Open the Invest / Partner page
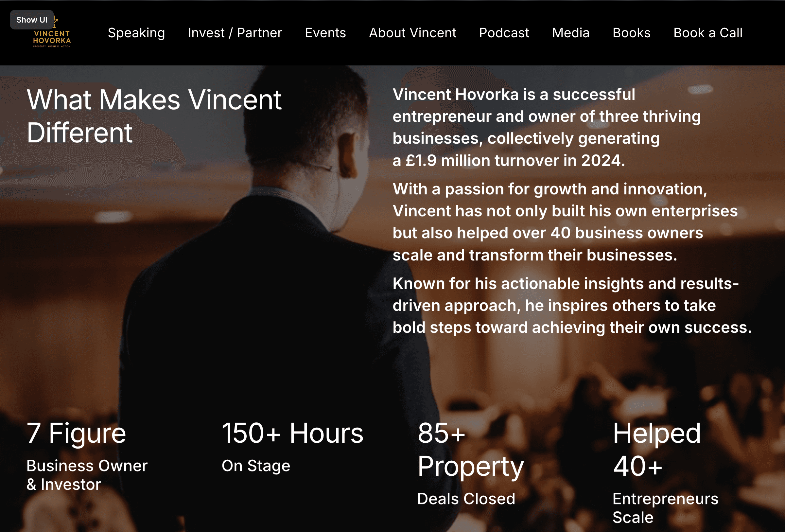Image resolution: width=785 pixels, height=532 pixels. tap(235, 33)
